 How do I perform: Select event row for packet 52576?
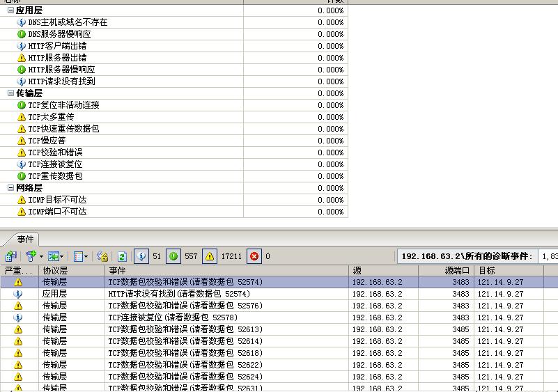pyautogui.click(x=279, y=306)
